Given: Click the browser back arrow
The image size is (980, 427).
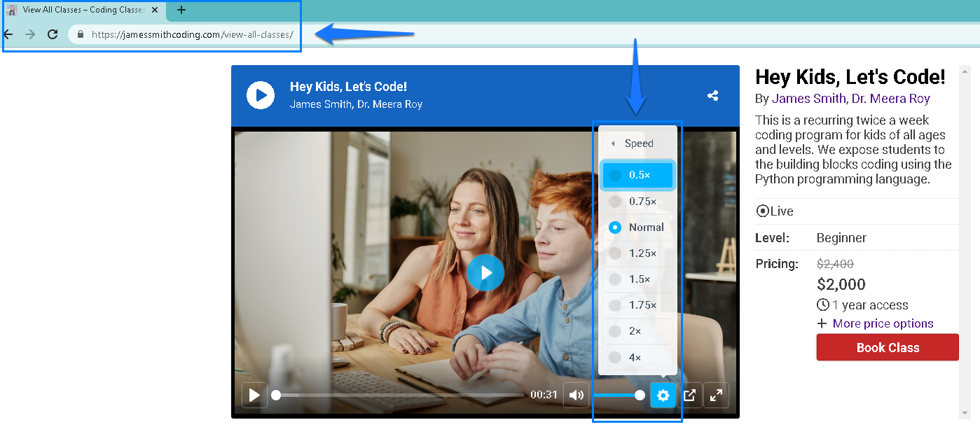Looking at the screenshot, I should coord(8,34).
